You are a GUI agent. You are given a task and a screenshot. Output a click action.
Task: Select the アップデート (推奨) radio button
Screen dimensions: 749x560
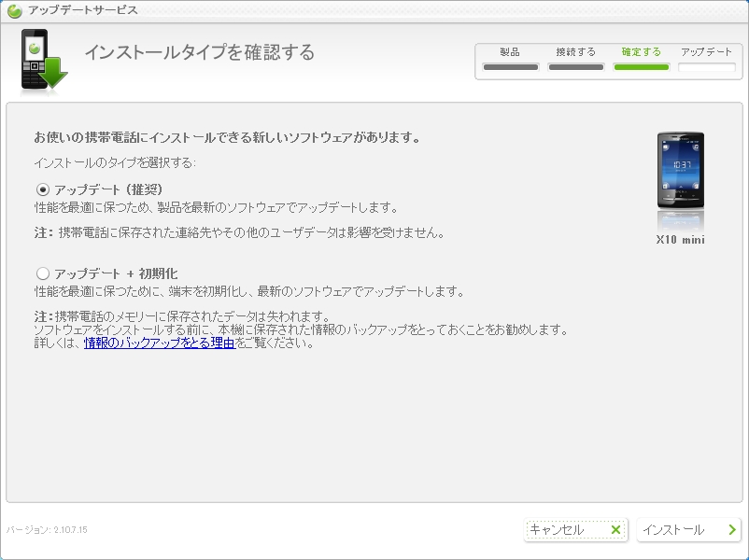pyautogui.click(x=42, y=189)
